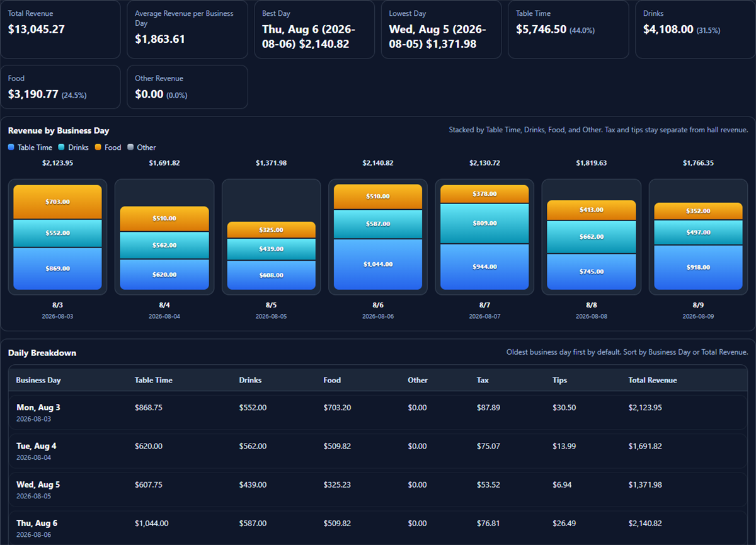Screen dimensions: 756x545
Task: Click the 8/6 axis label under chart
Action: 378,305
